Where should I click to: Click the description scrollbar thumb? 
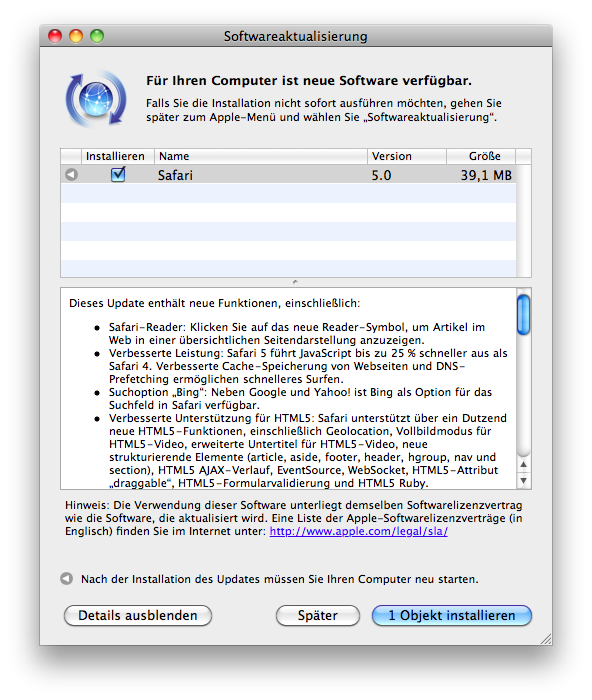coord(523,315)
